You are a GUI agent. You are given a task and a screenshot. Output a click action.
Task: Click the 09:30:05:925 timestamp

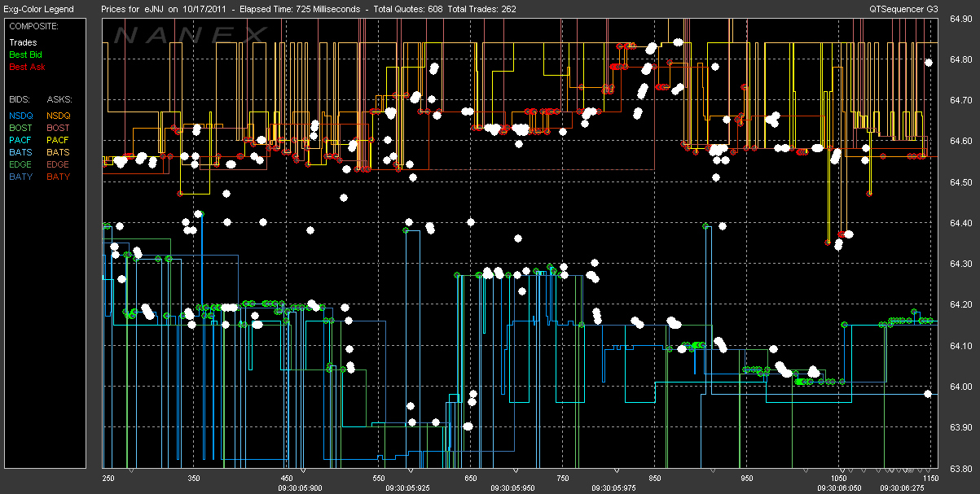(409, 487)
